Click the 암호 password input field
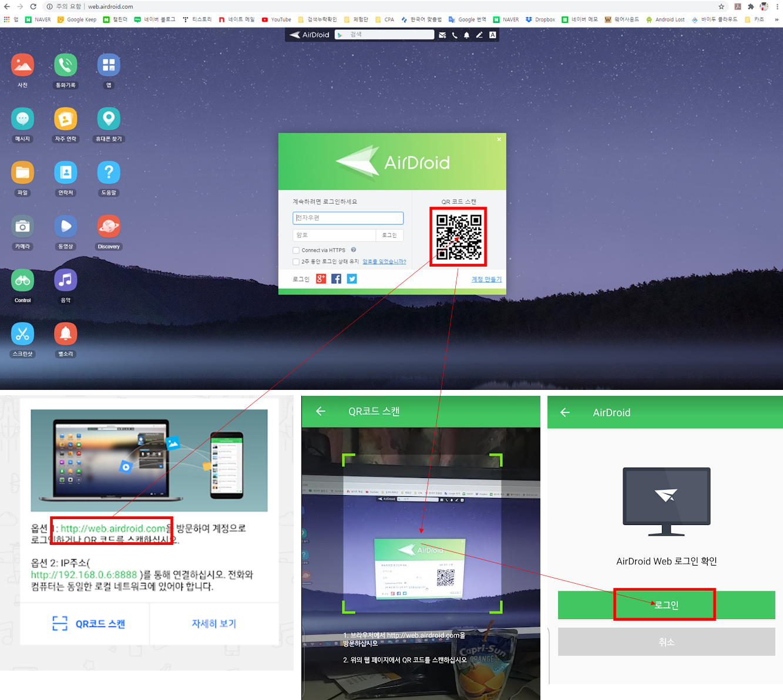Screen dimensions: 783x700 coord(334,235)
